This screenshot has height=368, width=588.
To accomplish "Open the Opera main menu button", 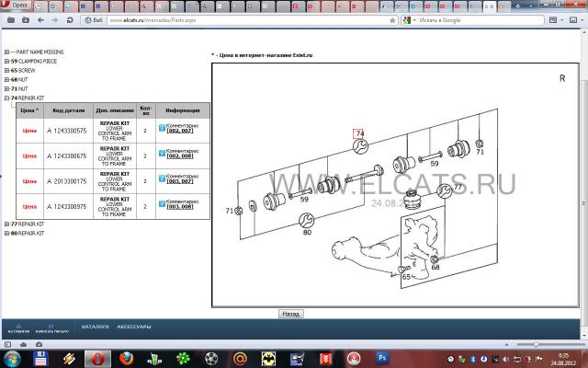I will [15, 6].
